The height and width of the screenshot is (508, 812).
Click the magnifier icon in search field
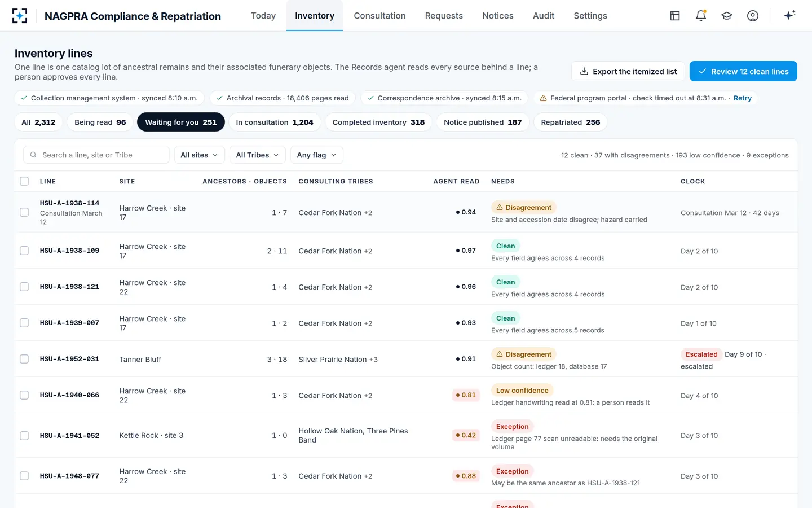[33, 155]
